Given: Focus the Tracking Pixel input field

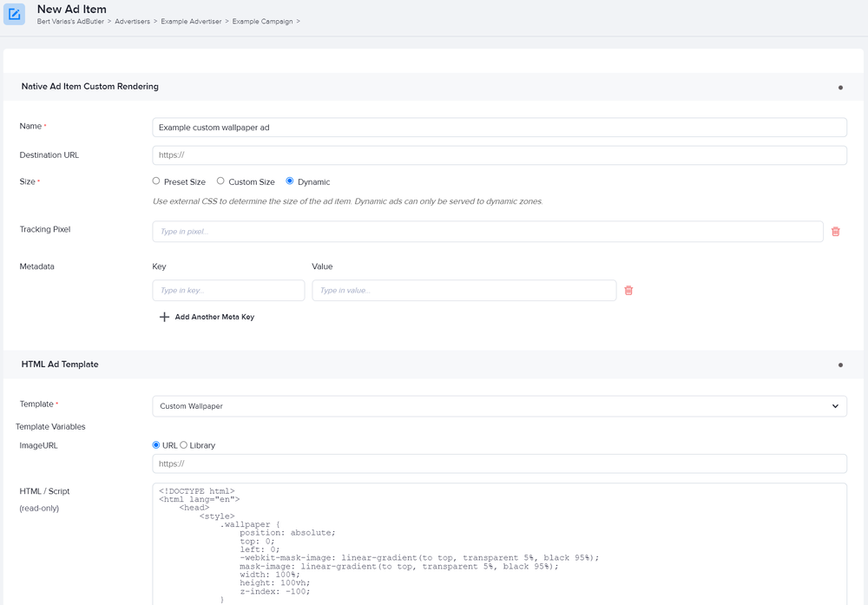Looking at the screenshot, I should (488, 232).
